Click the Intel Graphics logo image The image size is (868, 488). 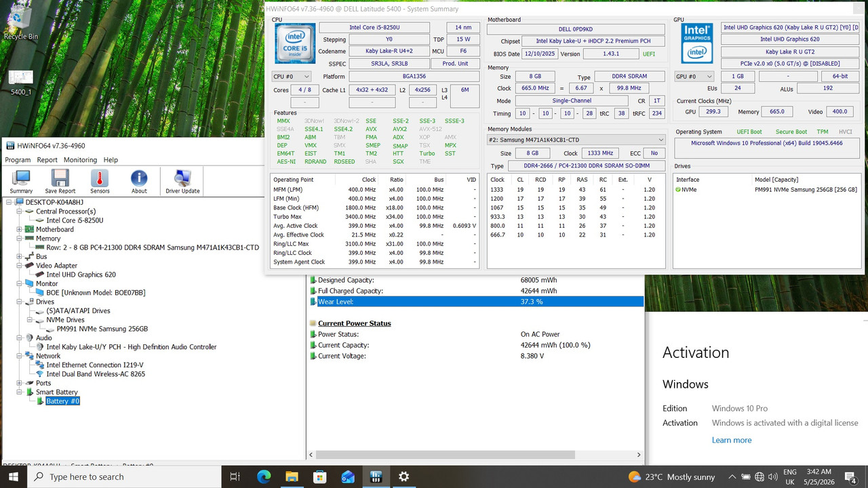tap(696, 43)
